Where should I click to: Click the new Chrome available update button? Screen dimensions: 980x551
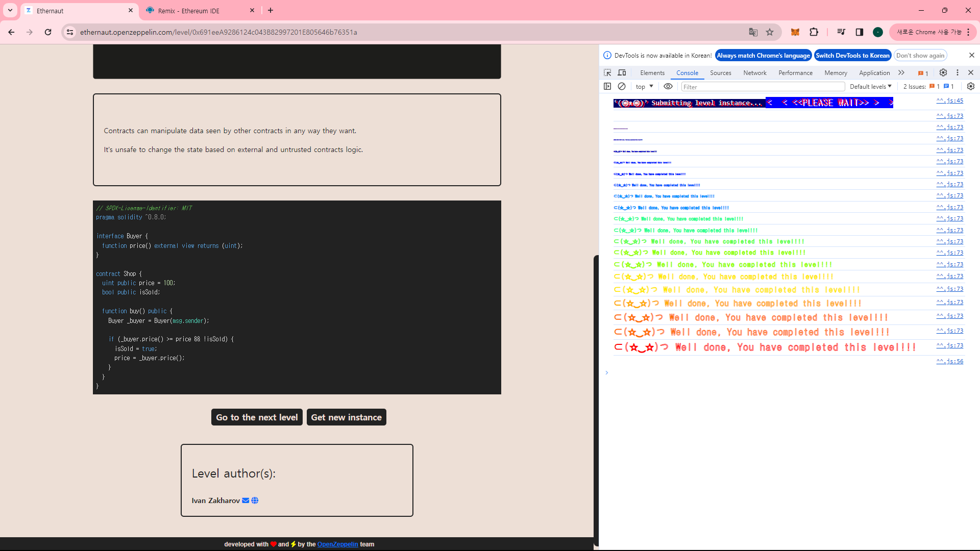point(933,32)
